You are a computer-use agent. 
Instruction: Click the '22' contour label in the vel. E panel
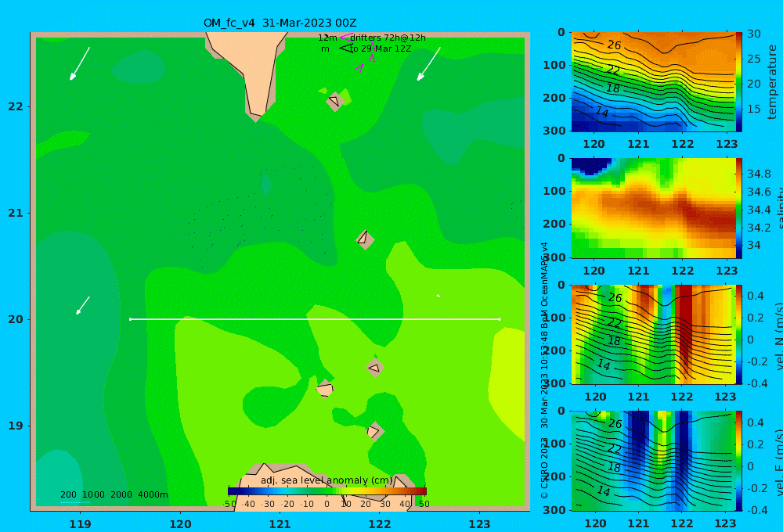click(614, 448)
